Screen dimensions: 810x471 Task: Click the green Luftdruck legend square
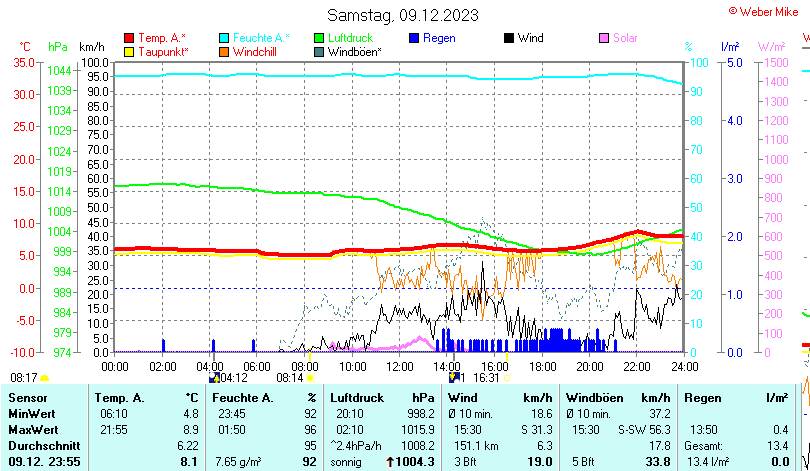(319, 38)
